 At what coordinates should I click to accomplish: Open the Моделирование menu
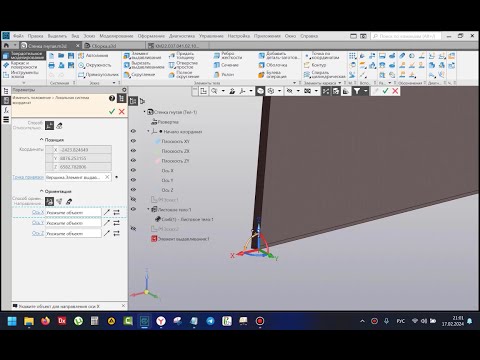(x=116, y=36)
